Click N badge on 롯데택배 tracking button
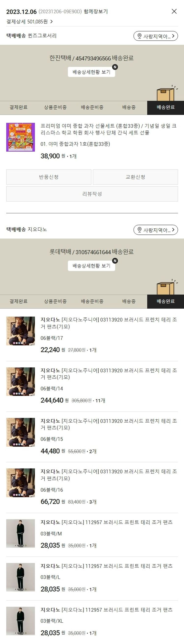 click(115, 261)
